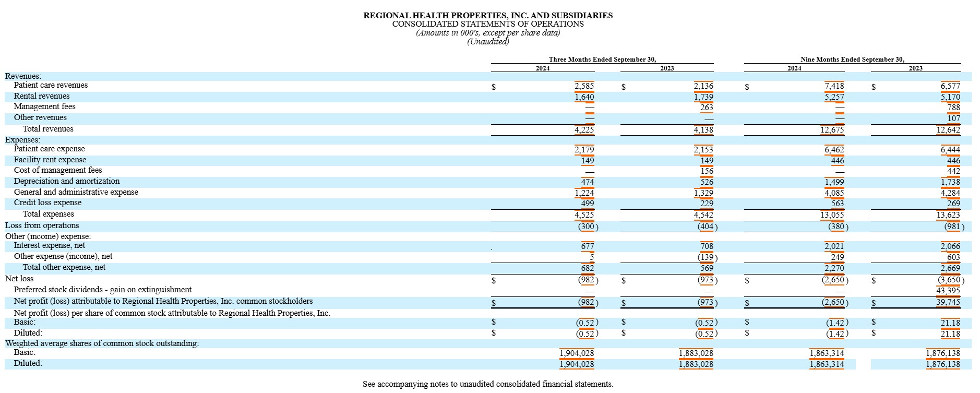The width and height of the screenshot is (980, 393).
Task: Select the 'Net loss' row label
Action: (x=19, y=279)
